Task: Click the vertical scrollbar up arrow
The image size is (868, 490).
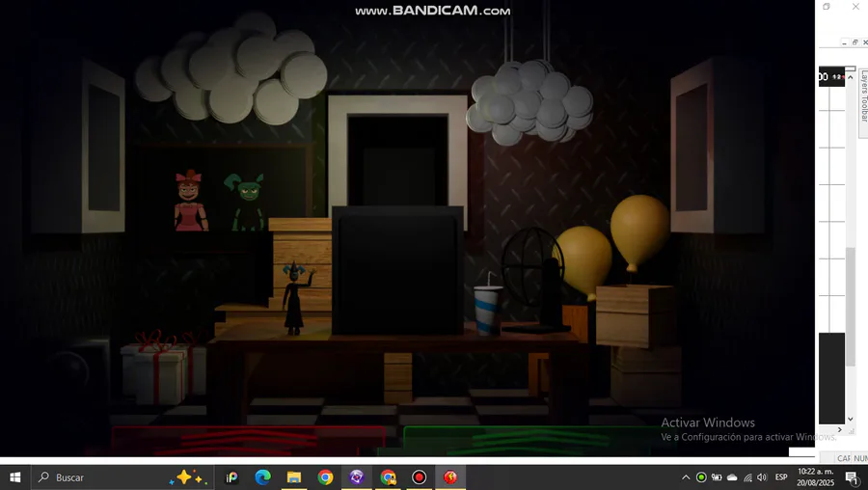Action: click(851, 77)
